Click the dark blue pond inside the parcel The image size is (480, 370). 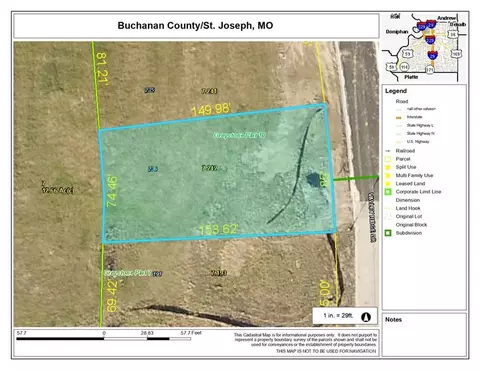click(x=313, y=180)
